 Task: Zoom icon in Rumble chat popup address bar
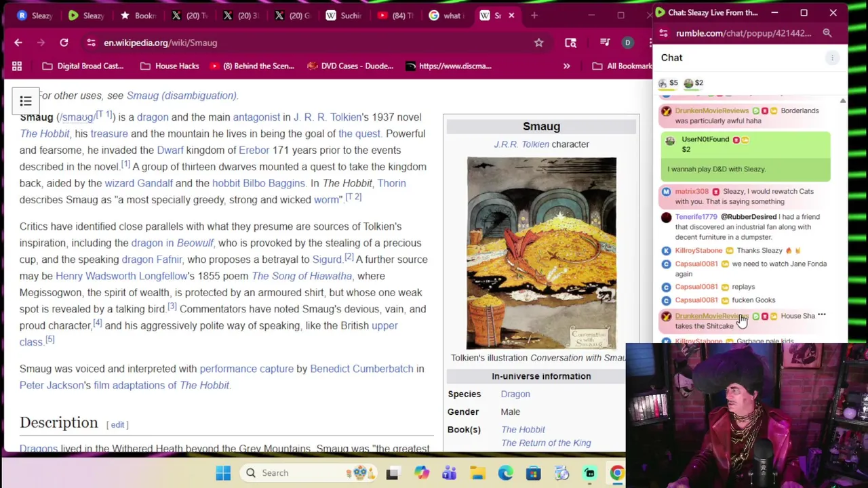coord(827,33)
